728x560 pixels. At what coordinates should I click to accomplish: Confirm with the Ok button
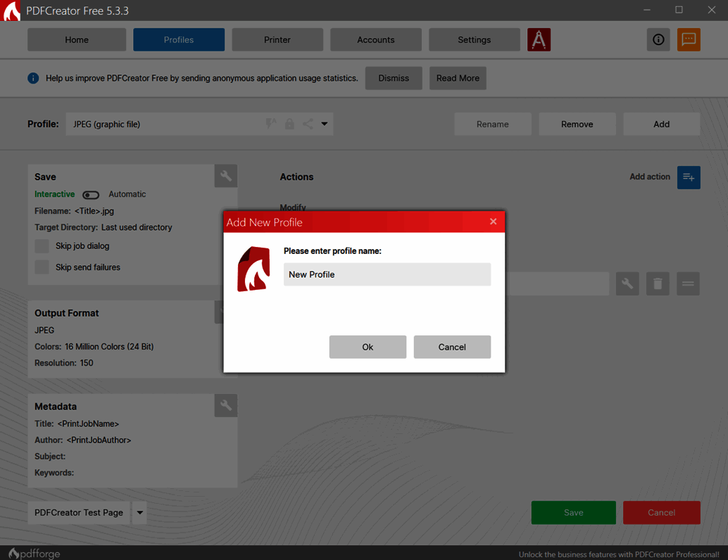tap(368, 347)
